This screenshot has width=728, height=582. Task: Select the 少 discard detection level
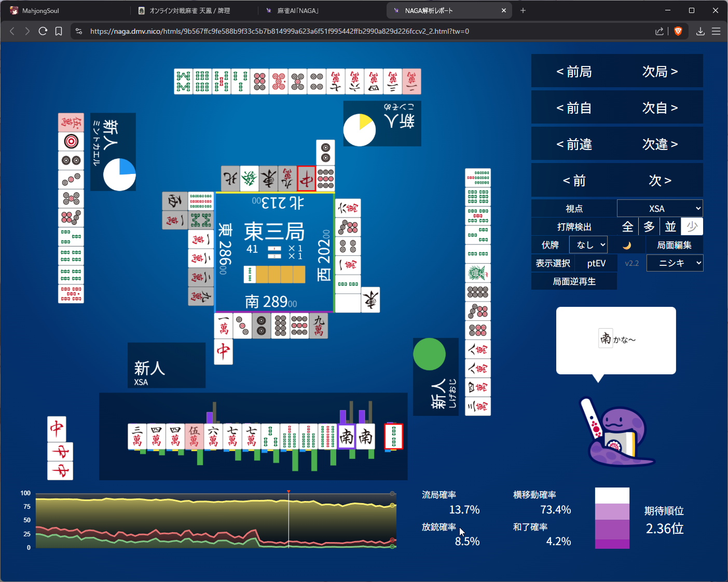point(692,227)
